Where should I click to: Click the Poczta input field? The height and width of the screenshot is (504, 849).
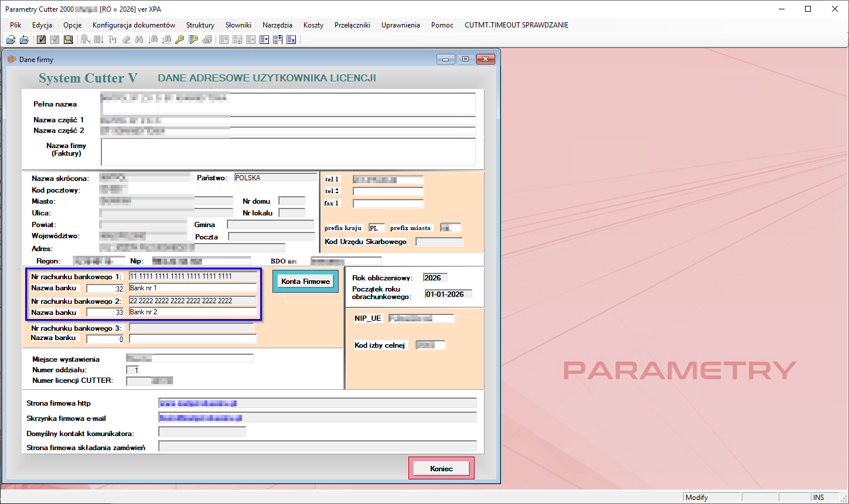click(271, 236)
